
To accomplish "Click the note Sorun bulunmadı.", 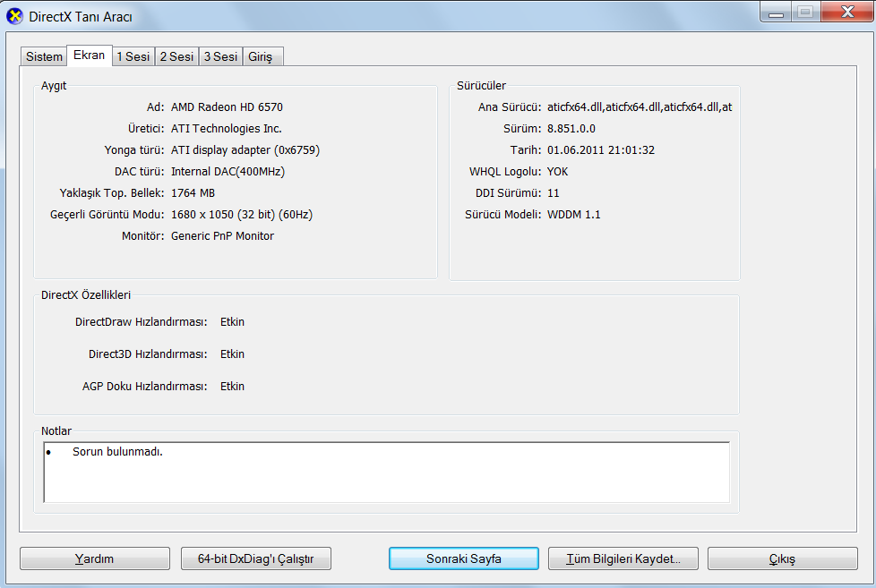I will (x=117, y=451).
